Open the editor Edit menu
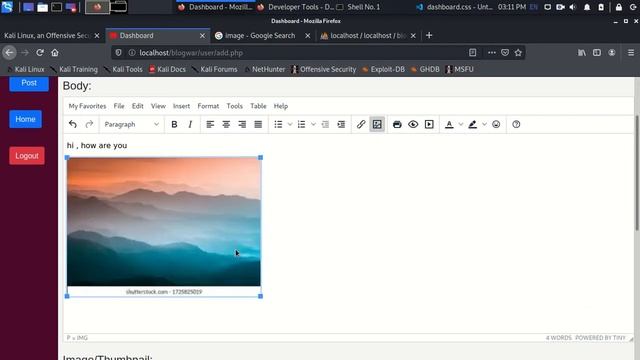The image size is (640, 360). (x=138, y=106)
